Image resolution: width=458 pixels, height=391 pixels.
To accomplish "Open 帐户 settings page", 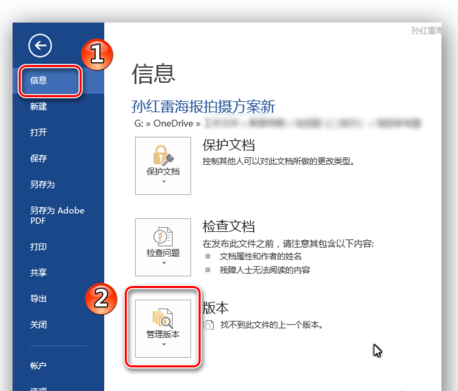I will pos(38,366).
